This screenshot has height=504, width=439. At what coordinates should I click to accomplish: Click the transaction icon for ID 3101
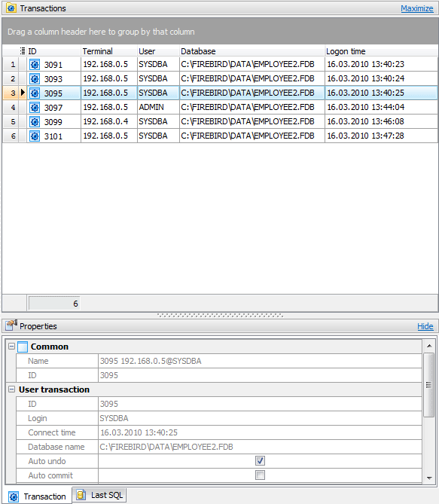[x=35, y=136]
